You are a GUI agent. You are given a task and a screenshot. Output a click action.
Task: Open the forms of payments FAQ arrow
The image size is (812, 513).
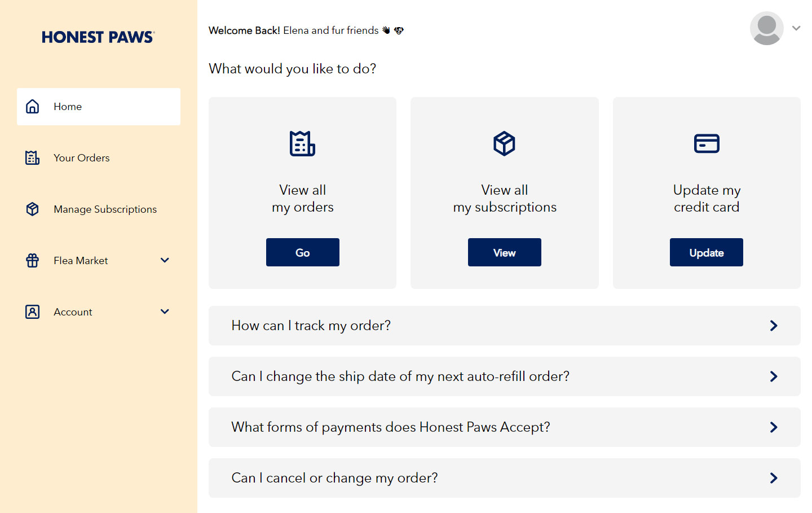pyautogui.click(x=774, y=427)
